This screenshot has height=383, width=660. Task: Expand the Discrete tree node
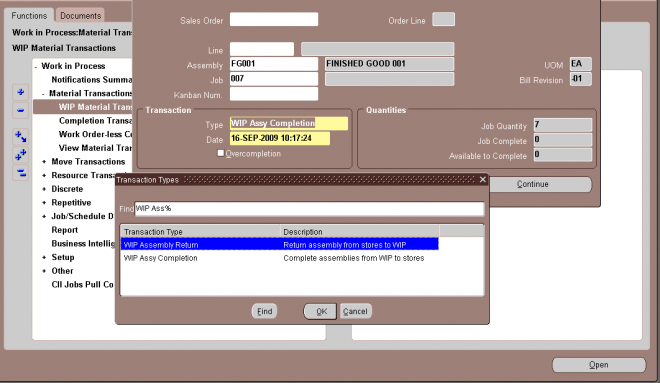44,189
